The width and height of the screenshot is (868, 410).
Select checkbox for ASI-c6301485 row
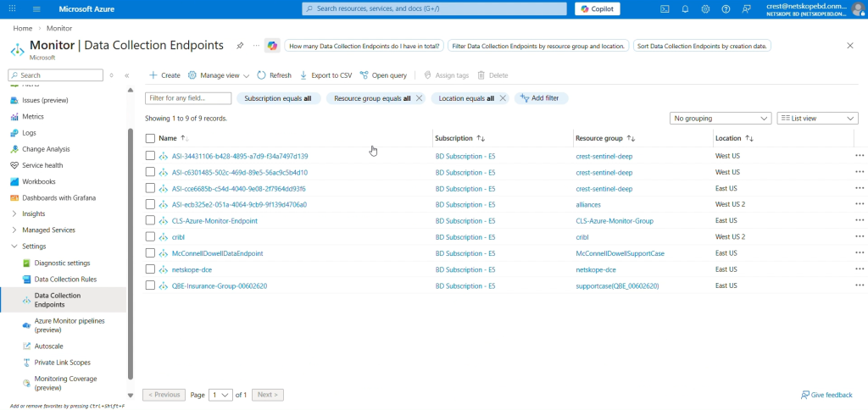coord(150,172)
